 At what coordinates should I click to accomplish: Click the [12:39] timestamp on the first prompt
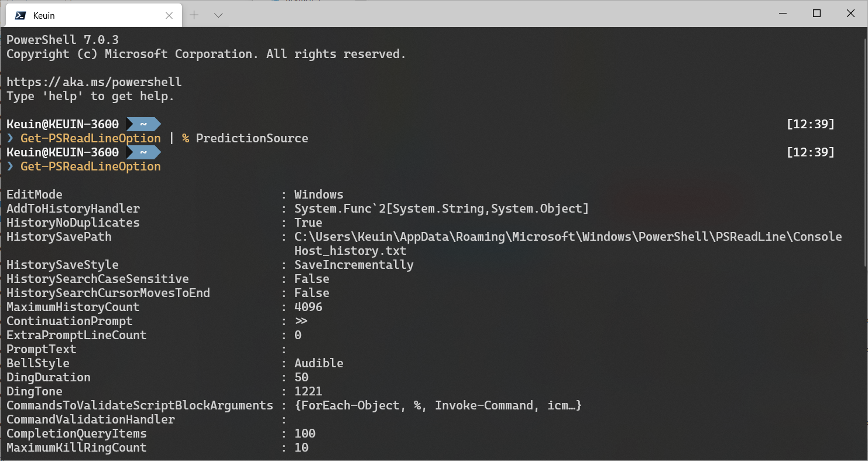811,124
